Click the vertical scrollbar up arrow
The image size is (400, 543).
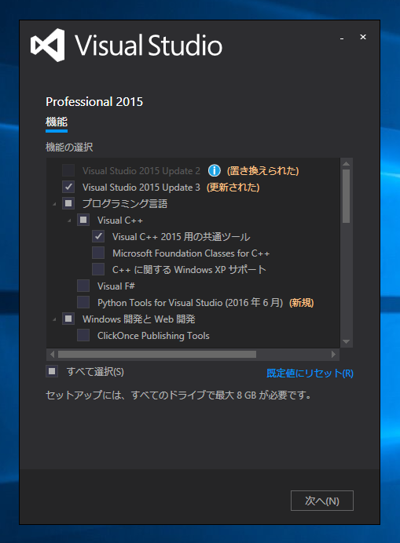[346, 163]
